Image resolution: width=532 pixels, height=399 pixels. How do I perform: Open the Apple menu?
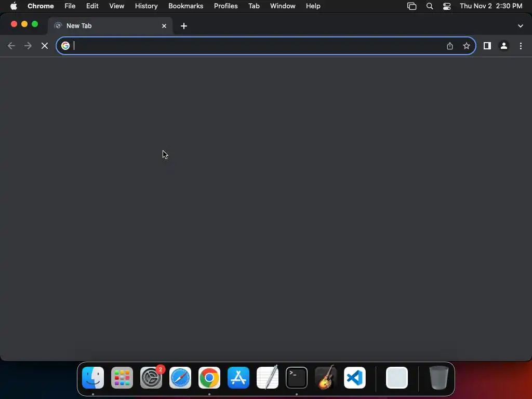click(x=14, y=6)
